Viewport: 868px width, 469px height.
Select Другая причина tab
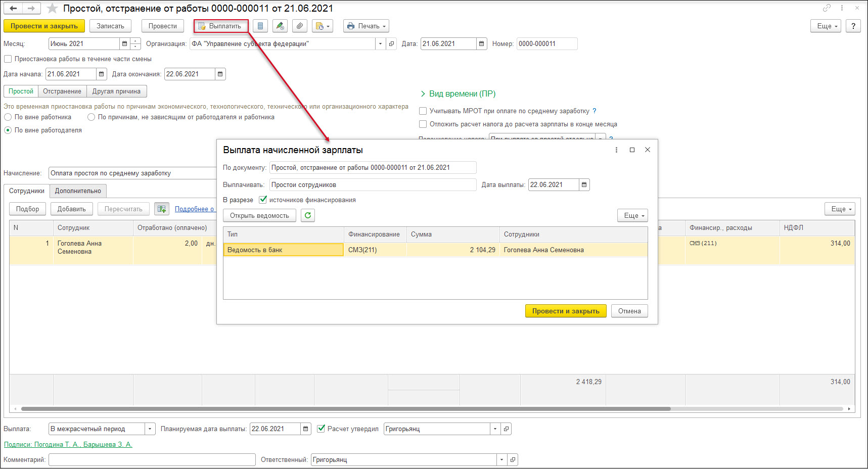click(116, 91)
